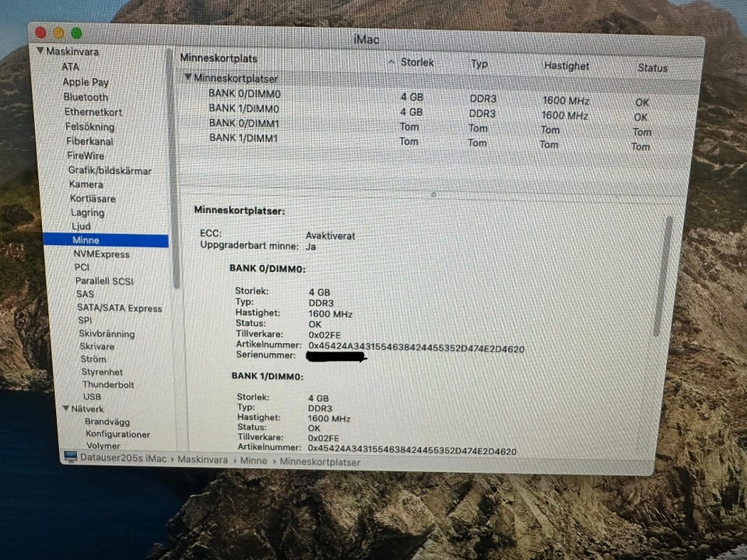Click the Typ column header
This screenshot has height=560, width=747.
[479, 64]
